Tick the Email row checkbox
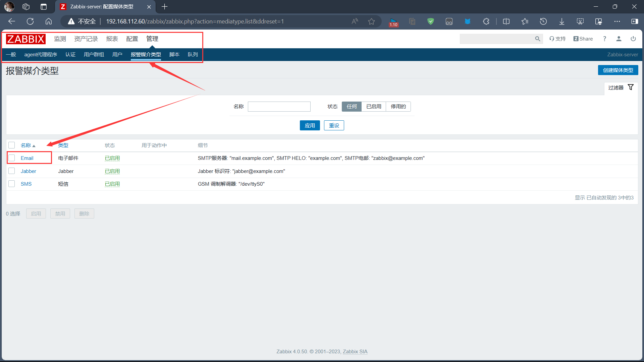Image resolution: width=644 pixels, height=362 pixels. (12, 158)
